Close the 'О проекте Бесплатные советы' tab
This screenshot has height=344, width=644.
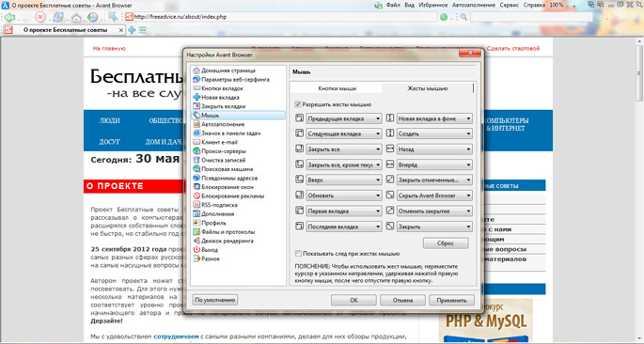coord(121,30)
